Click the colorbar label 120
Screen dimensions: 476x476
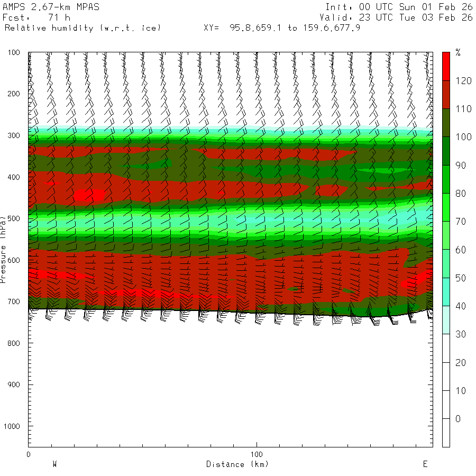[463, 81]
